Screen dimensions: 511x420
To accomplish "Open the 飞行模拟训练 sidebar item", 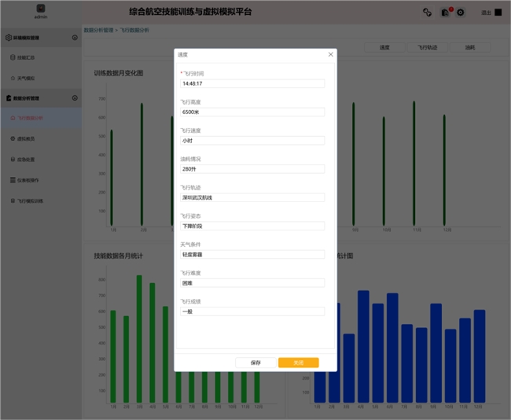I will tap(41, 201).
